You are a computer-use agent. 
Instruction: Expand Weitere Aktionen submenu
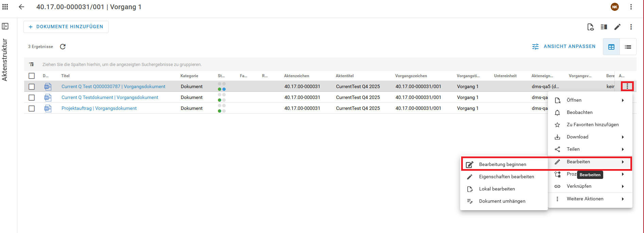tap(590, 199)
